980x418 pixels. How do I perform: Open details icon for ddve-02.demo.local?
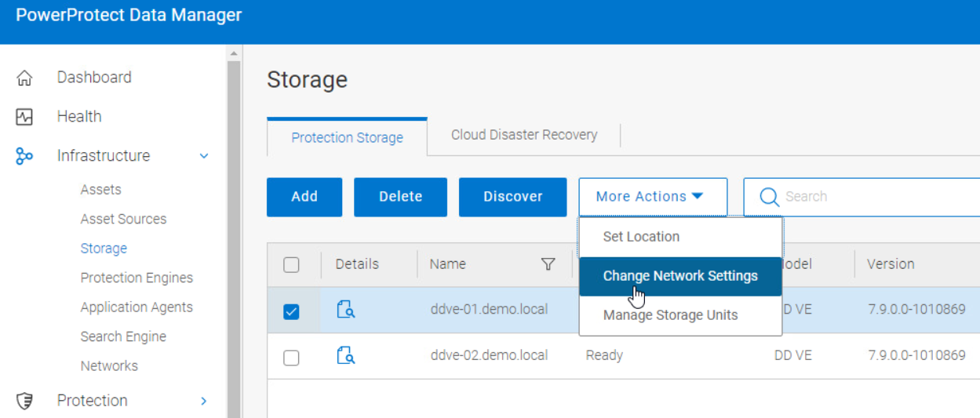(346, 356)
